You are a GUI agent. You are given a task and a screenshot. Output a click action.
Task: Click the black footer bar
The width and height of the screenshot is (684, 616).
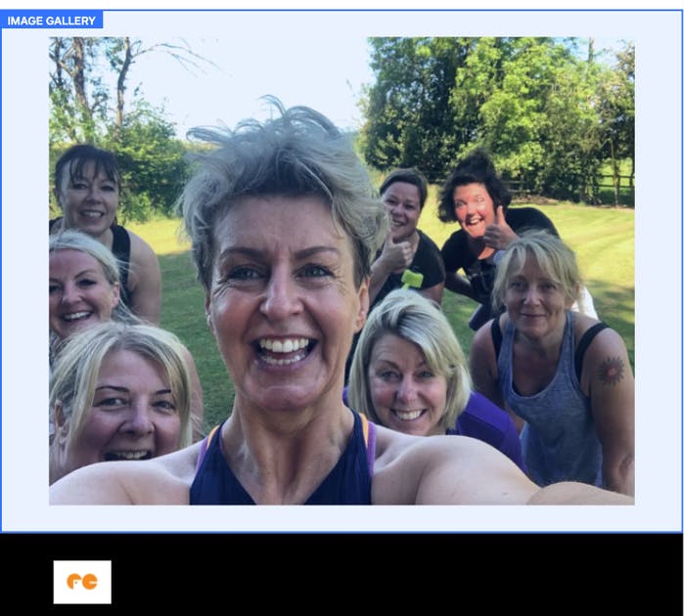pyautogui.click(x=342, y=575)
